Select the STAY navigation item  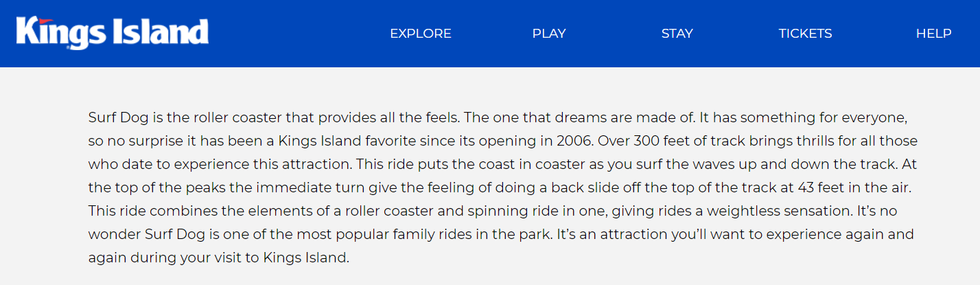click(677, 34)
